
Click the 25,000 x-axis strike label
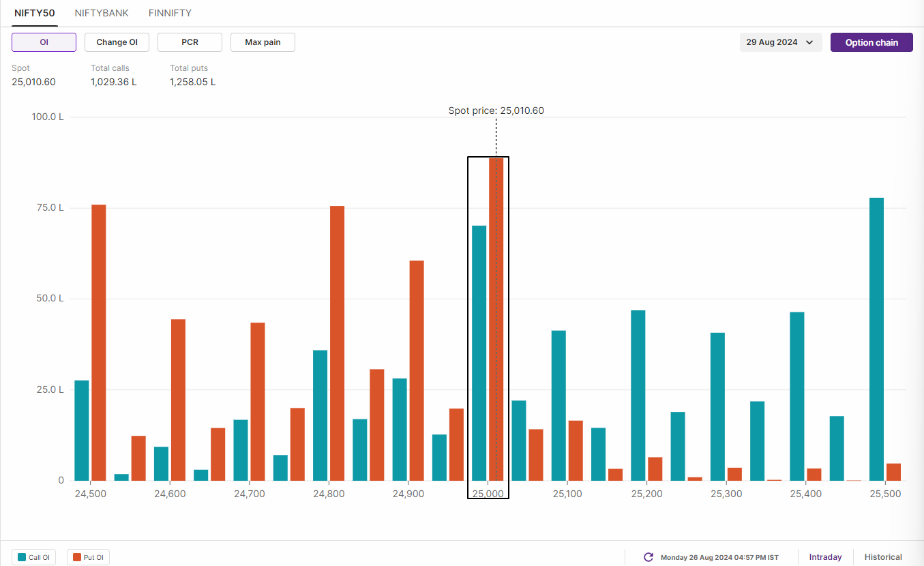point(488,493)
